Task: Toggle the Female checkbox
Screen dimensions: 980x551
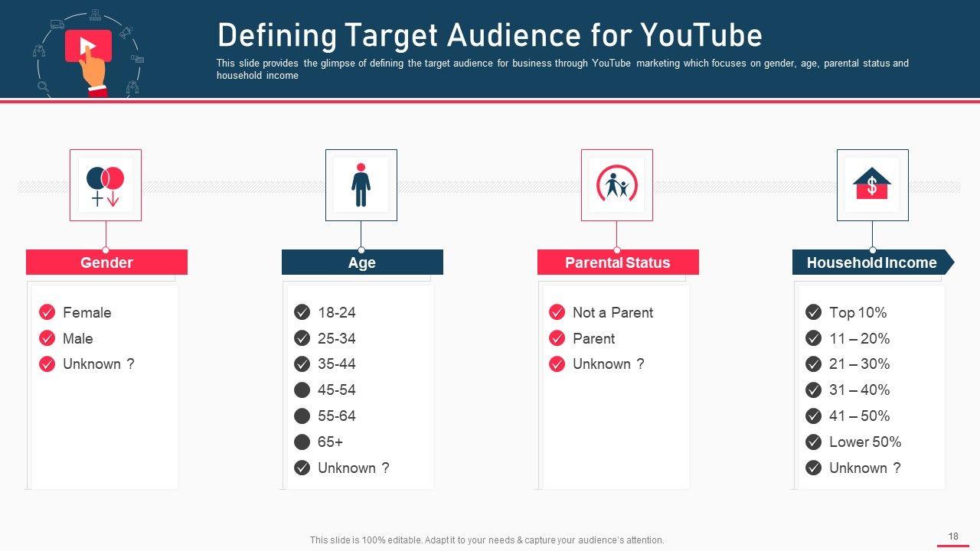Action: point(47,312)
